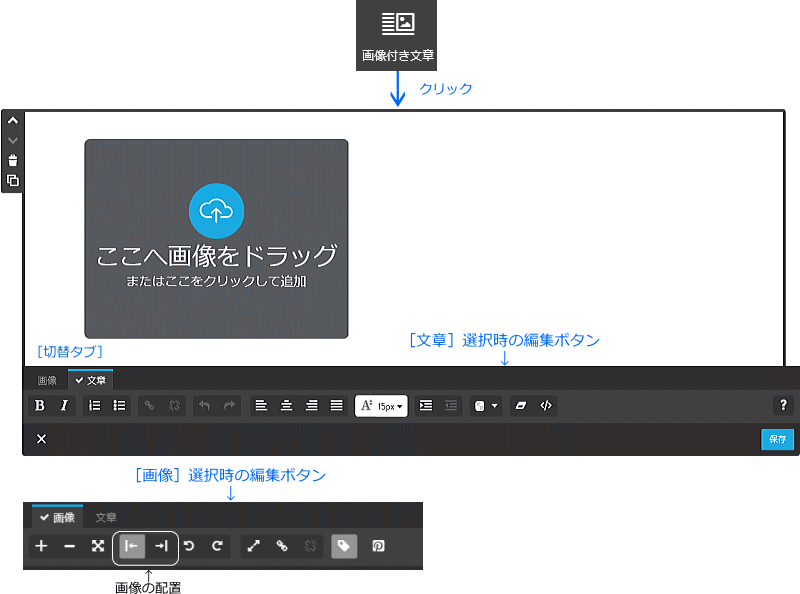Toggle the tag icon in the image toolbar
The width and height of the screenshot is (800, 594).
coord(343,547)
